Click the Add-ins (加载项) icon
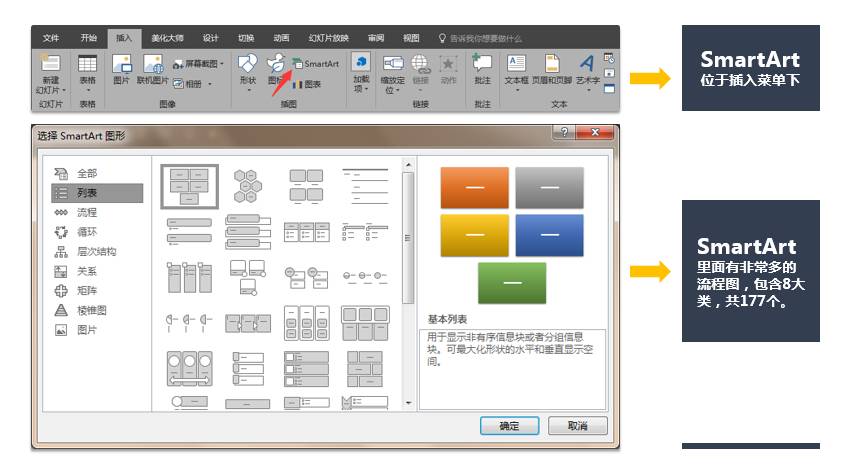The height and width of the screenshot is (473, 849). pyautogui.click(x=361, y=61)
